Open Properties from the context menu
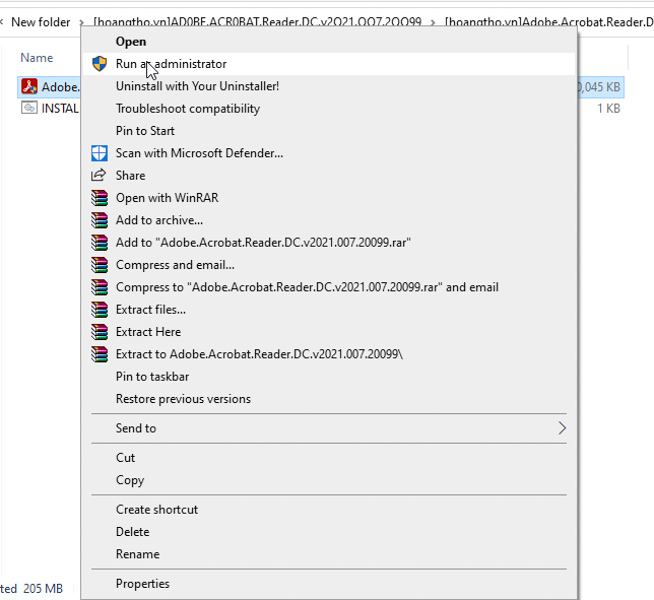The width and height of the screenshot is (654, 600). [143, 584]
